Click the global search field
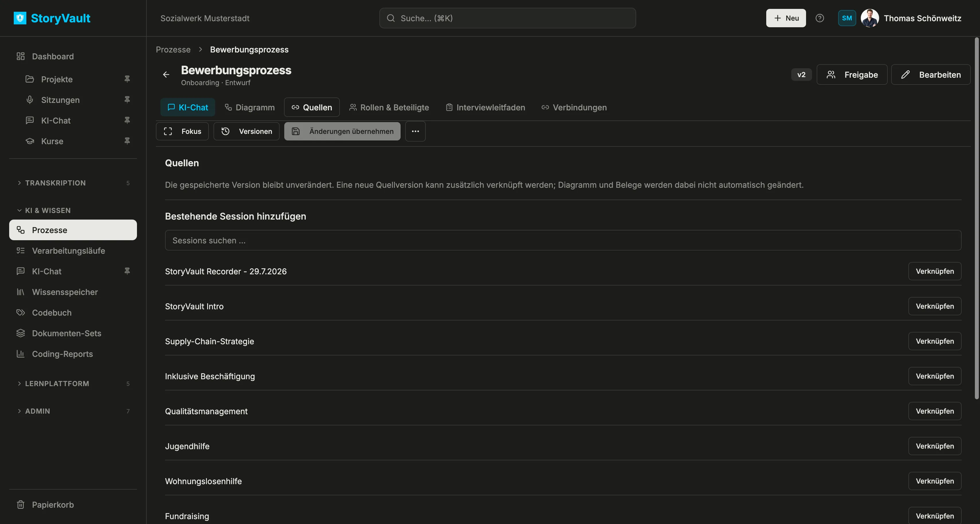 507,18
